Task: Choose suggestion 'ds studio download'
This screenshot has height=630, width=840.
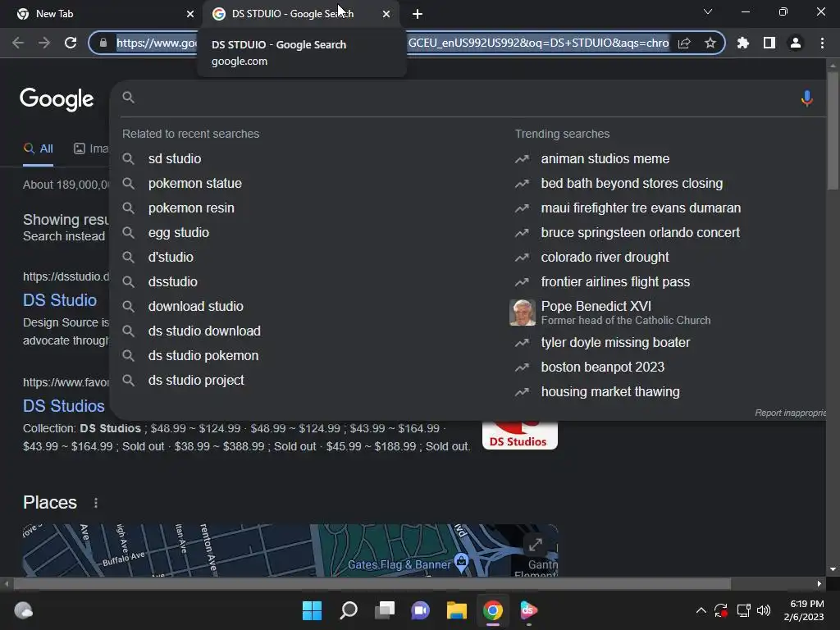Action: tap(204, 331)
